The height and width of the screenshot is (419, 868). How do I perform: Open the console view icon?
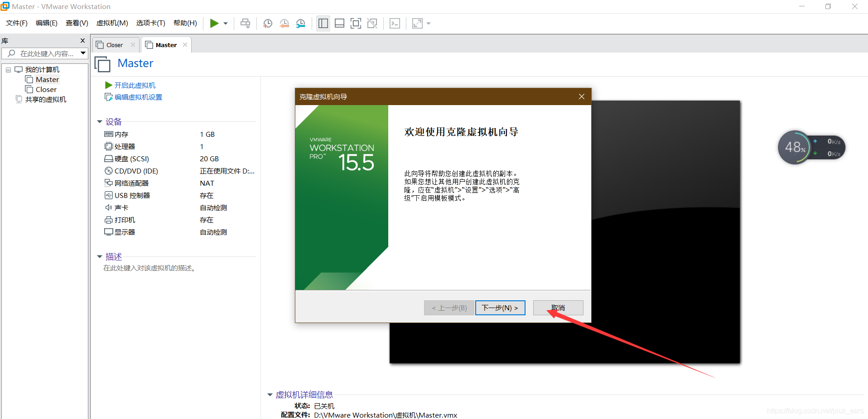point(395,23)
